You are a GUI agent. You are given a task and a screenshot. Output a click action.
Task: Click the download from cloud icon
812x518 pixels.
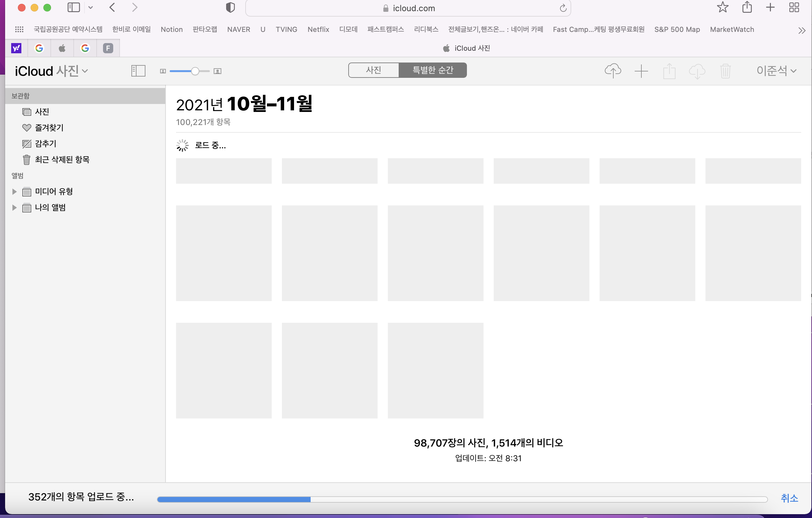click(x=697, y=71)
